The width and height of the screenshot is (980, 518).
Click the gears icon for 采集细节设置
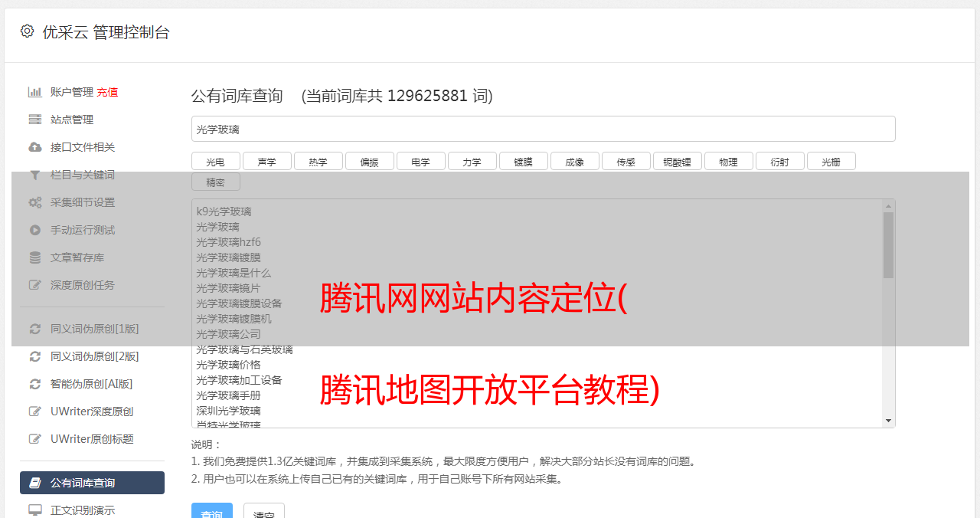coord(35,202)
